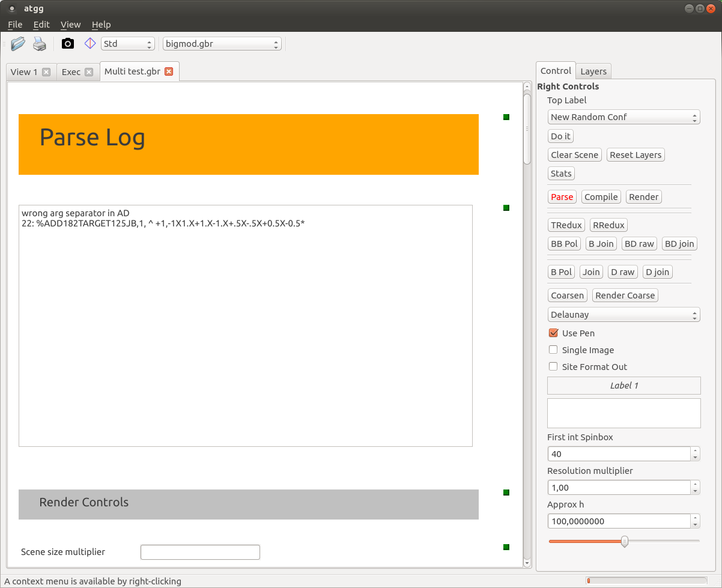Click the blue diamond toolbar icon
The image size is (722, 588).
90,44
